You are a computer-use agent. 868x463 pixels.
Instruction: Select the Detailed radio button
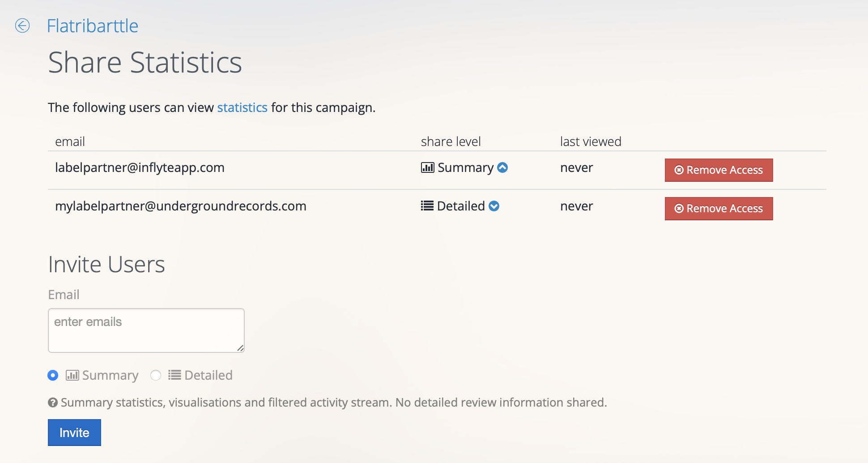click(x=156, y=375)
